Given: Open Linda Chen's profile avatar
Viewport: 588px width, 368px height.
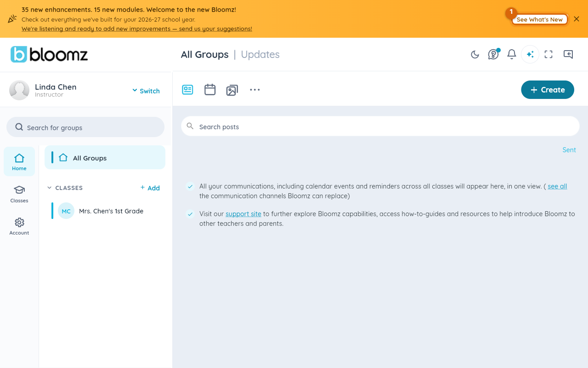Looking at the screenshot, I should 19,90.
